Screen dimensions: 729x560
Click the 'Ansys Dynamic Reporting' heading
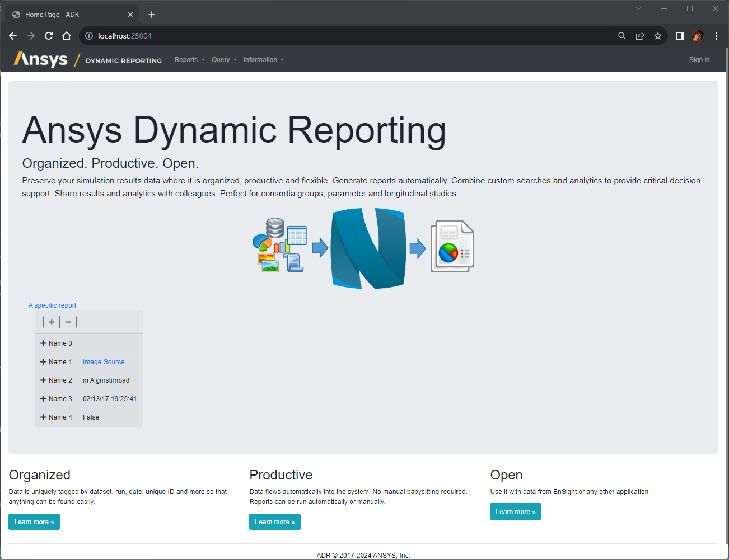234,130
